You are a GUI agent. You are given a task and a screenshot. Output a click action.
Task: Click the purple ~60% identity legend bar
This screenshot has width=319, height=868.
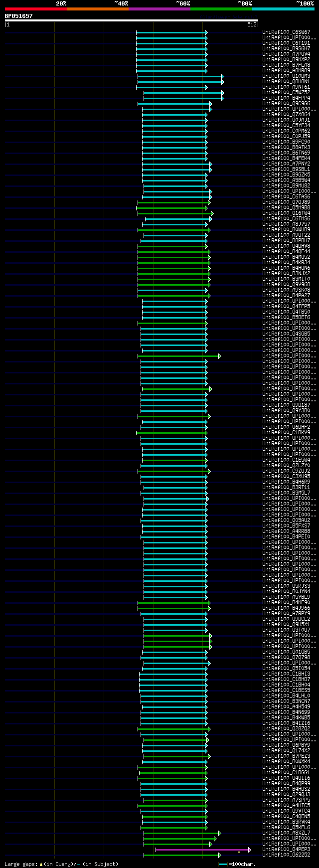point(159,8)
